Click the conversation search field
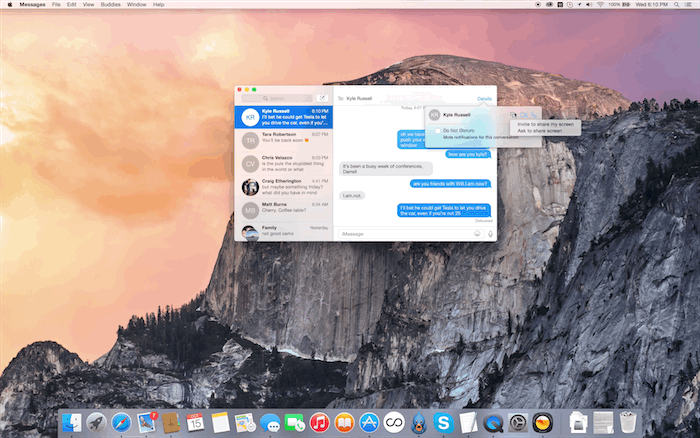The width and height of the screenshot is (700, 438). pos(283,98)
